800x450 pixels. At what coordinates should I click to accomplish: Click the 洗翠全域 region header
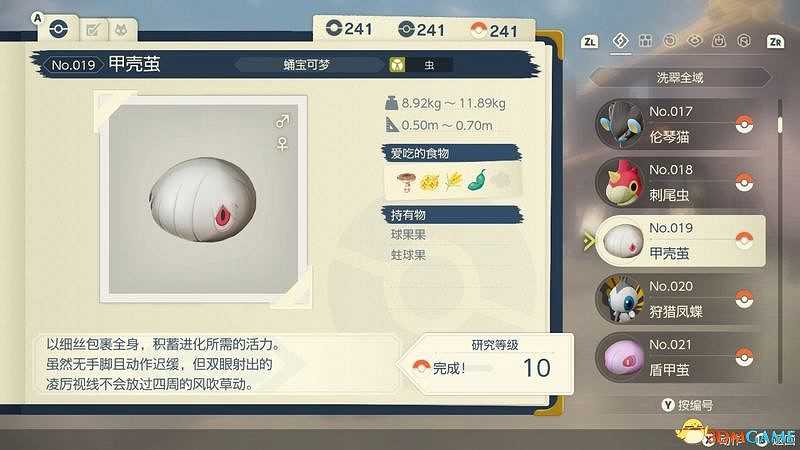coord(680,78)
